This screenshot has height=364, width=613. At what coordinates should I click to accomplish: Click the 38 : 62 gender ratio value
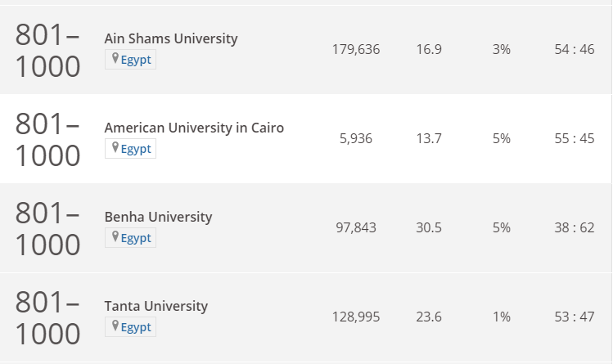(575, 227)
